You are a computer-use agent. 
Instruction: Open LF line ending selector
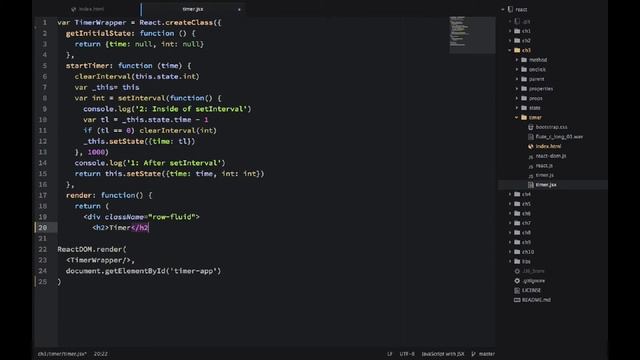pos(390,354)
